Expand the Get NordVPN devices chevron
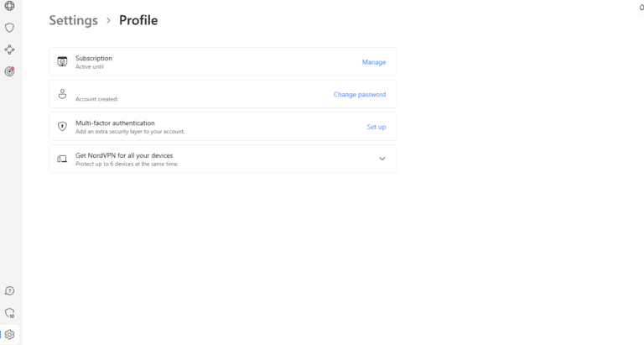This screenshot has width=644, height=345. click(382, 159)
